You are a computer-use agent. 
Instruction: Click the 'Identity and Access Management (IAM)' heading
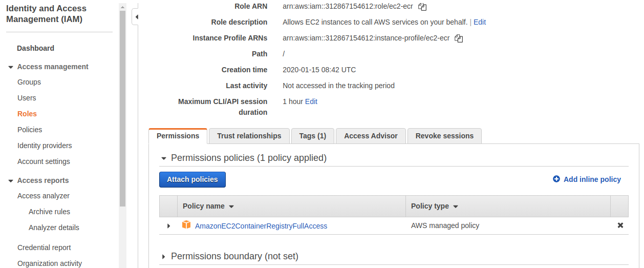(46, 14)
